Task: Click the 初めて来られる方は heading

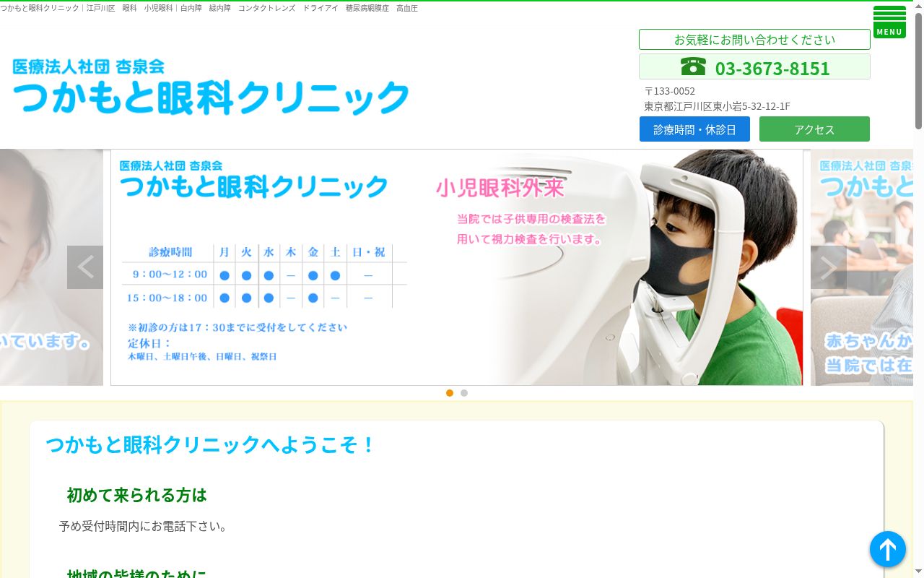Action: tap(137, 495)
